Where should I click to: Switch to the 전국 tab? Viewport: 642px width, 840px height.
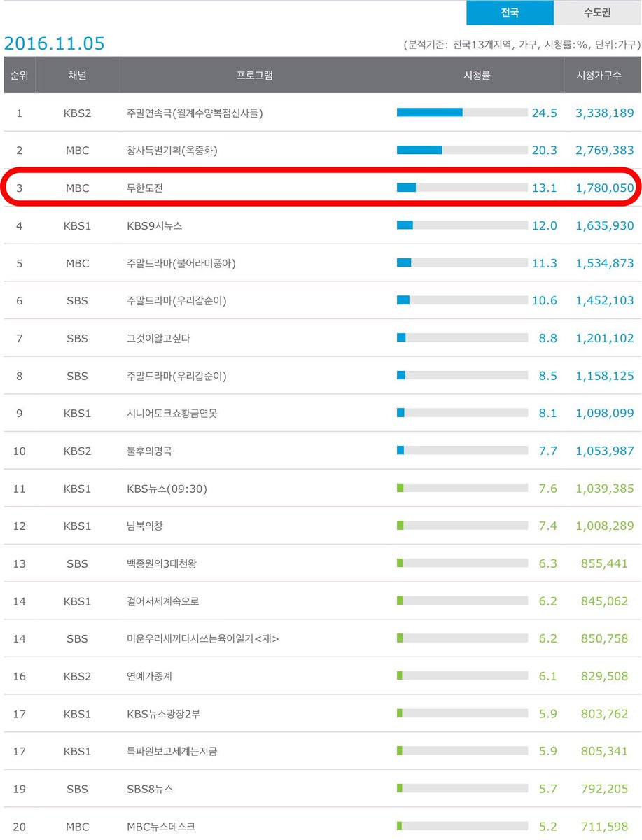click(510, 13)
